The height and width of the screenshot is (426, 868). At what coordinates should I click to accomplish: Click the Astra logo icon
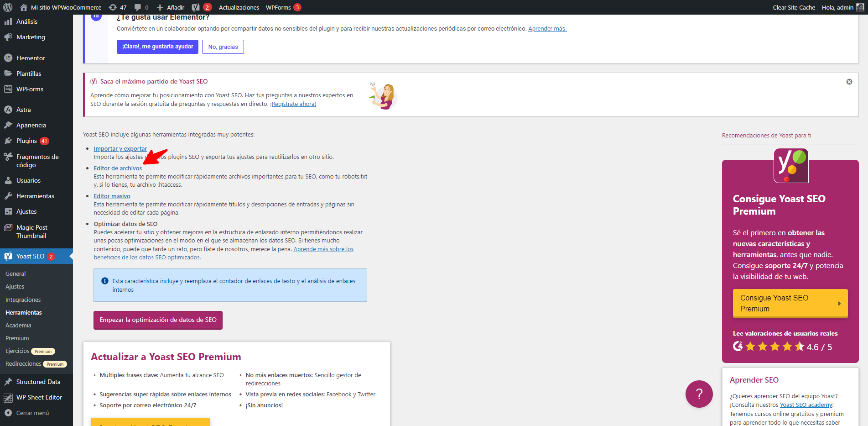(x=8, y=110)
